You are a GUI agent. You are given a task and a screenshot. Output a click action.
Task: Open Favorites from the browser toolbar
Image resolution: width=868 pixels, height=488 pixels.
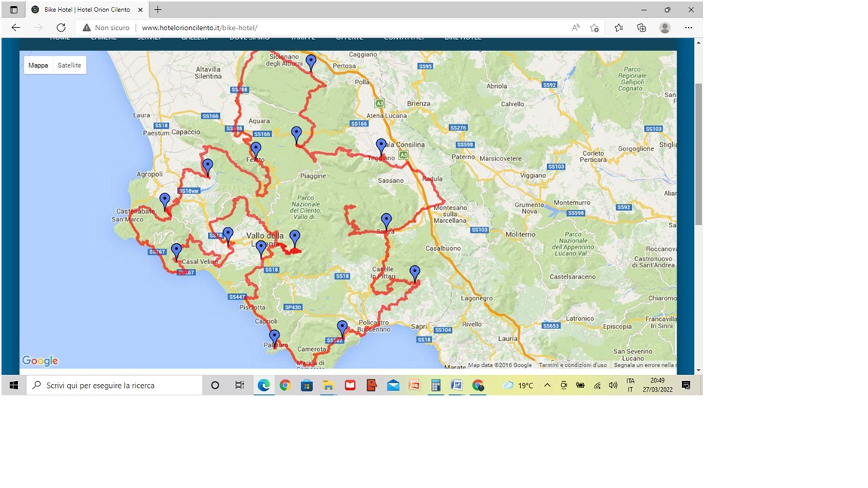pos(618,27)
